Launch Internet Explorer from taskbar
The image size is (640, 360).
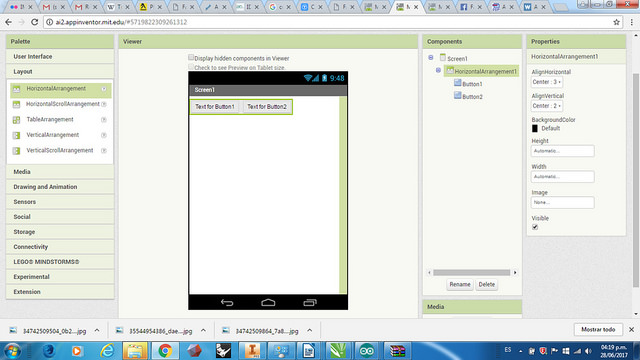click(x=107, y=351)
